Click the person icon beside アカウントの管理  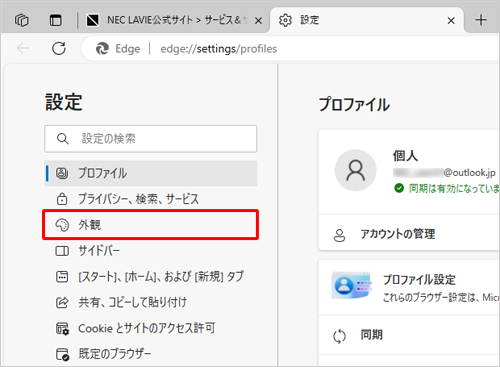click(x=339, y=235)
